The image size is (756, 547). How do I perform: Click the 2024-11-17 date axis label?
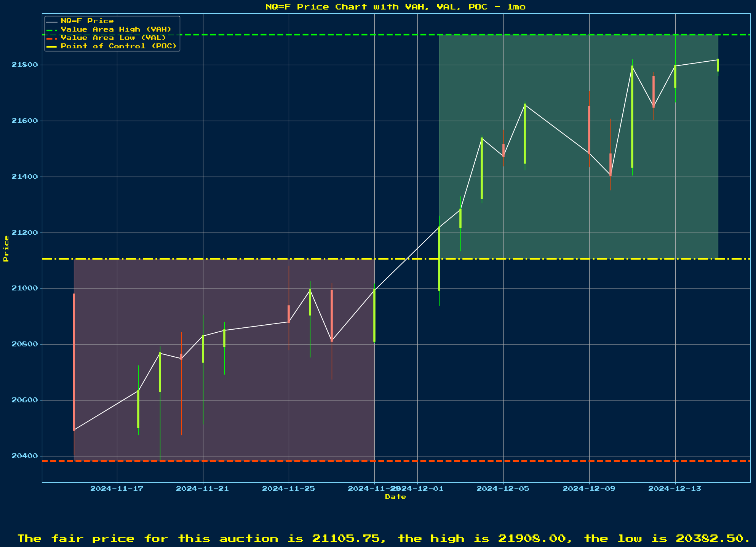point(117,489)
